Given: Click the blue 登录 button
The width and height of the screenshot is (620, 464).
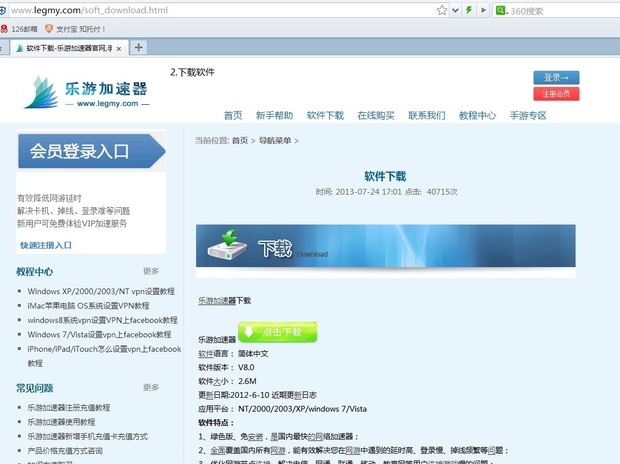Looking at the screenshot, I should pos(556,78).
